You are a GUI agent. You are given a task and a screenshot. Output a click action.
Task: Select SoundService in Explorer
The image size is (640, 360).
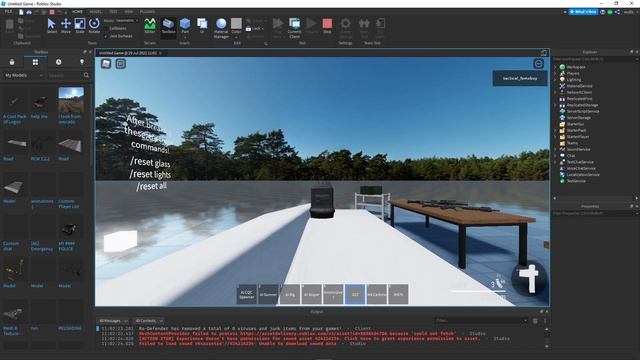pos(574,149)
